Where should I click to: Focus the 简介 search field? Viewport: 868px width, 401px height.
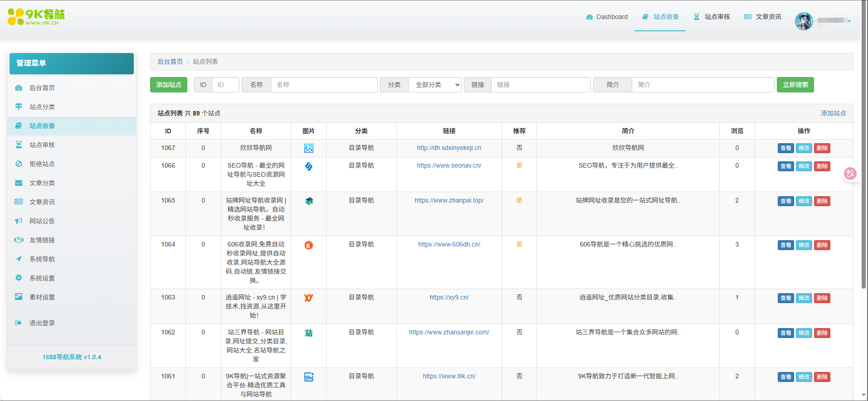click(x=703, y=85)
